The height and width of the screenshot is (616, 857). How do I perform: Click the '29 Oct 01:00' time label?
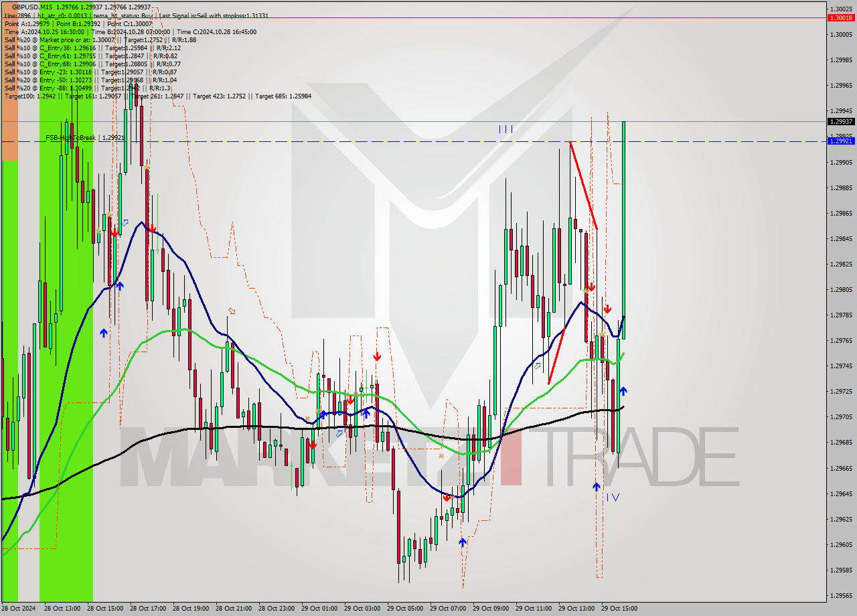point(319,609)
